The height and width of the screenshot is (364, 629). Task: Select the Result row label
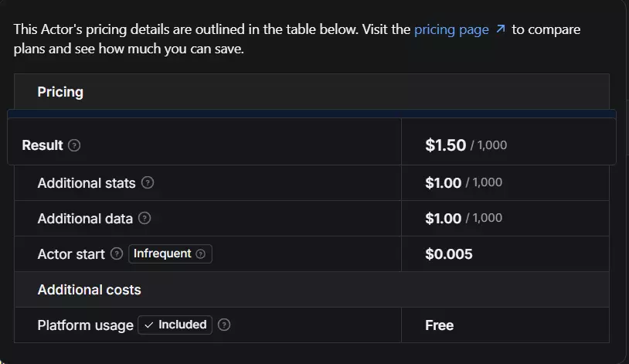point(42,145)
